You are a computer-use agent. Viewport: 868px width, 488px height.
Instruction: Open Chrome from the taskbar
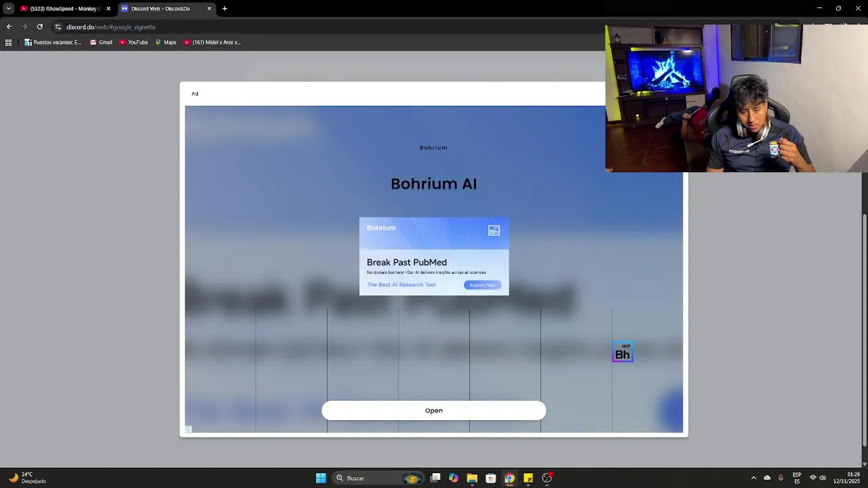(x=509, y=478)
